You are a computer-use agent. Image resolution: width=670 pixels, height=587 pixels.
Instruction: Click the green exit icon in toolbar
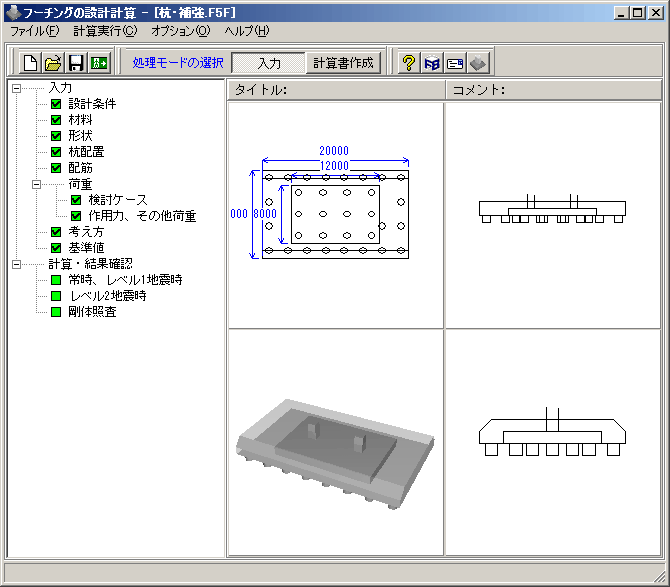coord(99,63)
